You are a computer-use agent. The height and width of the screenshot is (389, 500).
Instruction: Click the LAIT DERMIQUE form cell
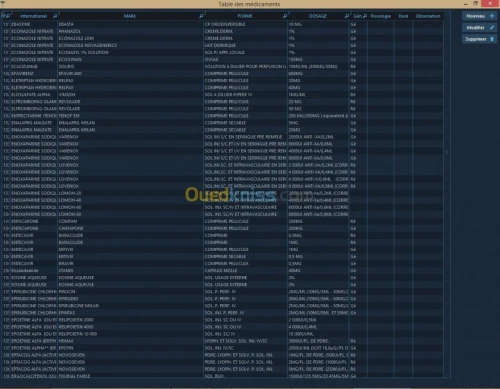tap(245, 45)
